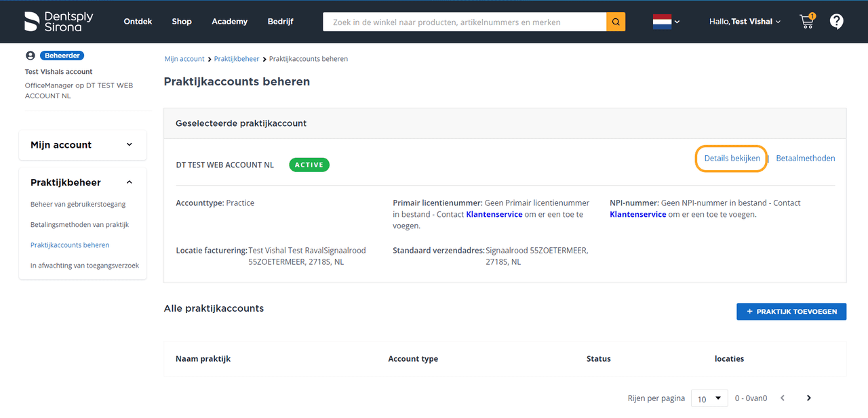
Task: Open the Ontdek menu
Action: [x=138, y=22]
